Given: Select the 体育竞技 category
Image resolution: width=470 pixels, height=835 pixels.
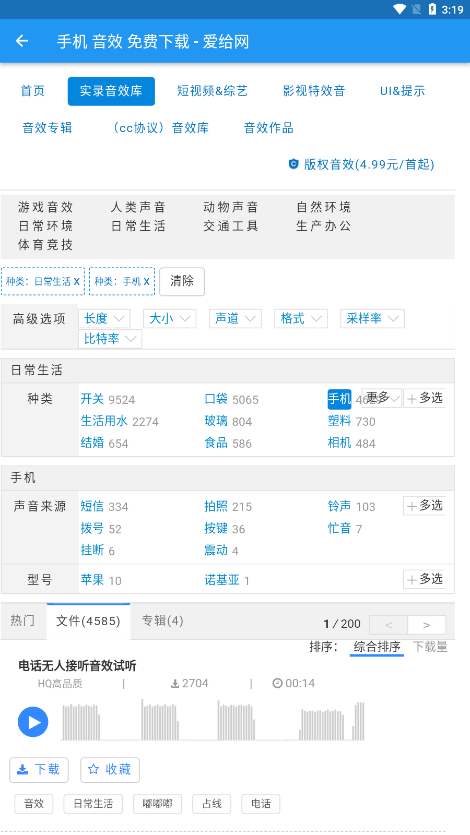Looking at the screenshot, I should (x=45, y=245).
